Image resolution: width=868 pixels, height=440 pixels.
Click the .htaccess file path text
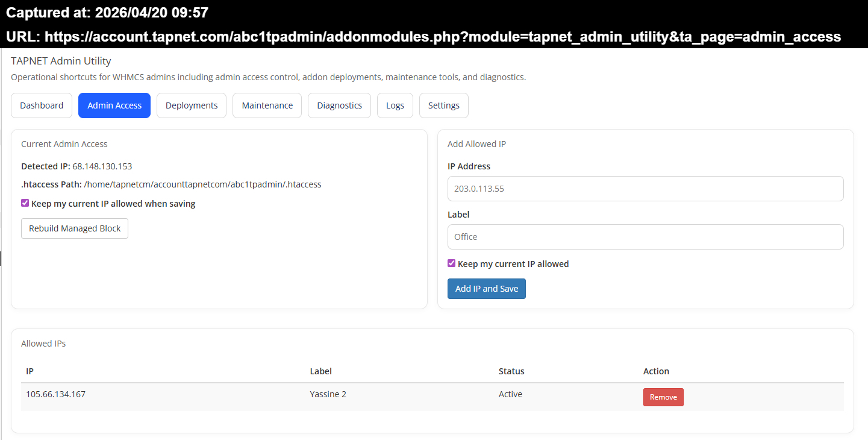click(x=202, y=184)
